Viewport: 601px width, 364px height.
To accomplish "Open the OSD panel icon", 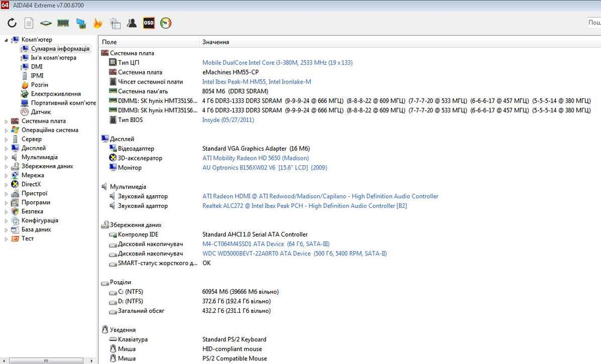I will [x=148, y=23].
